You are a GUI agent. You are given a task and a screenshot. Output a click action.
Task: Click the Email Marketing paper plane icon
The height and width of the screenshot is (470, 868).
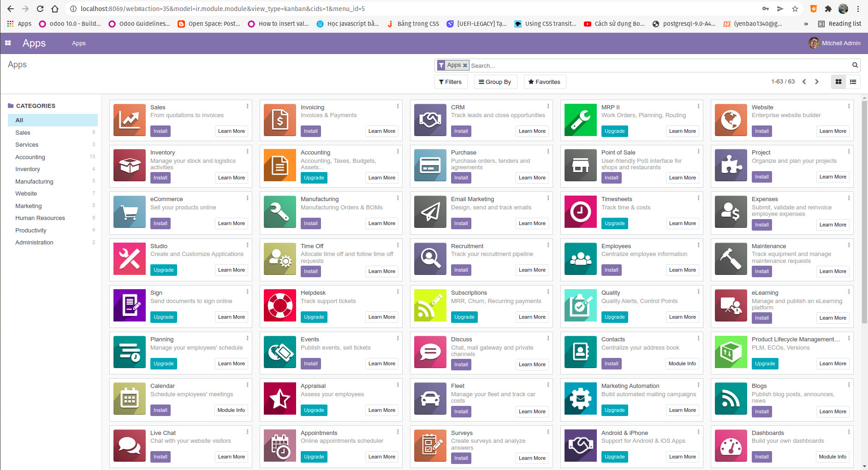point(429,212)
